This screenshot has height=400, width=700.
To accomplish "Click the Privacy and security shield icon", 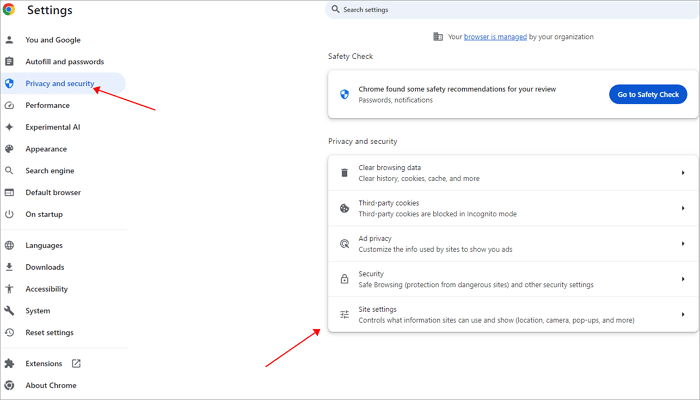I will [9, 83].
